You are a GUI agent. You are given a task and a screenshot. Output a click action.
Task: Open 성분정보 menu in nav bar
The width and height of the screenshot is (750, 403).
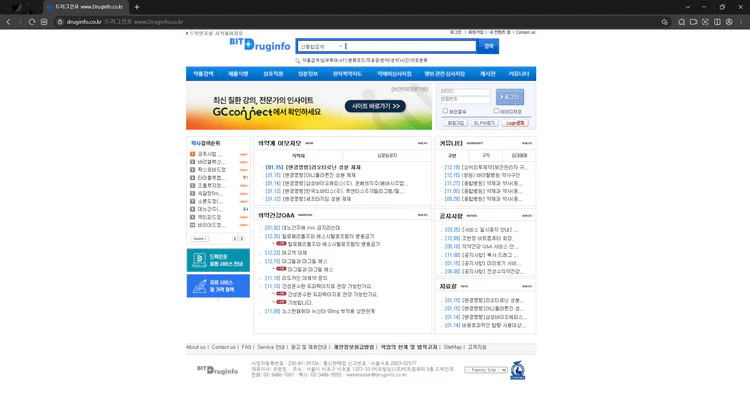(x=308, y=74)
